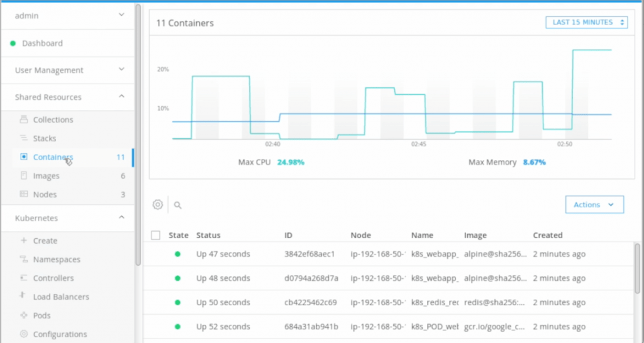Sort containers by Created column
The width and height of the screenshot is (644, 343).
pyautogui.click(x=548, y=235)
